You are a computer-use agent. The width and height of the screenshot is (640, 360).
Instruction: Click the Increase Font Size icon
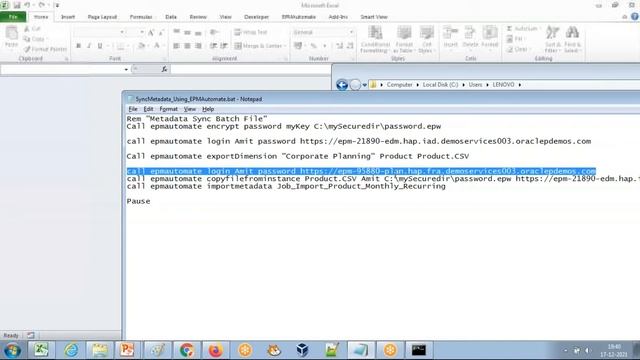151,33
